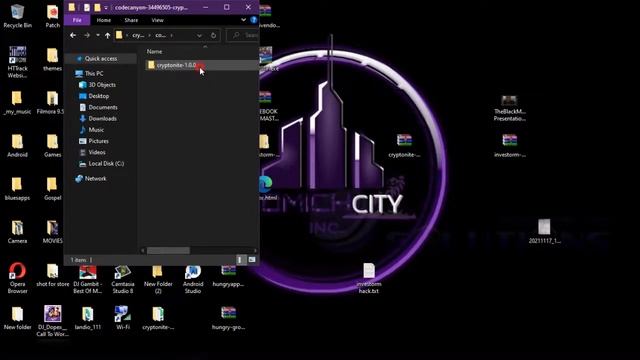Open the cryptonite archive right of logo

[x=404, y=146]
